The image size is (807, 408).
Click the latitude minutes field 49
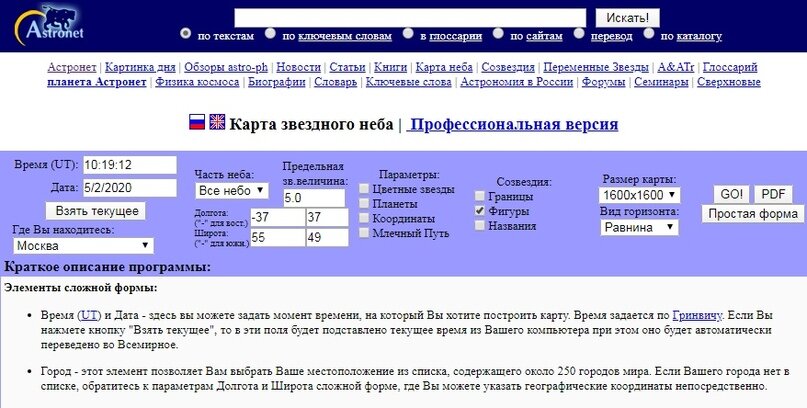[327, 237]
